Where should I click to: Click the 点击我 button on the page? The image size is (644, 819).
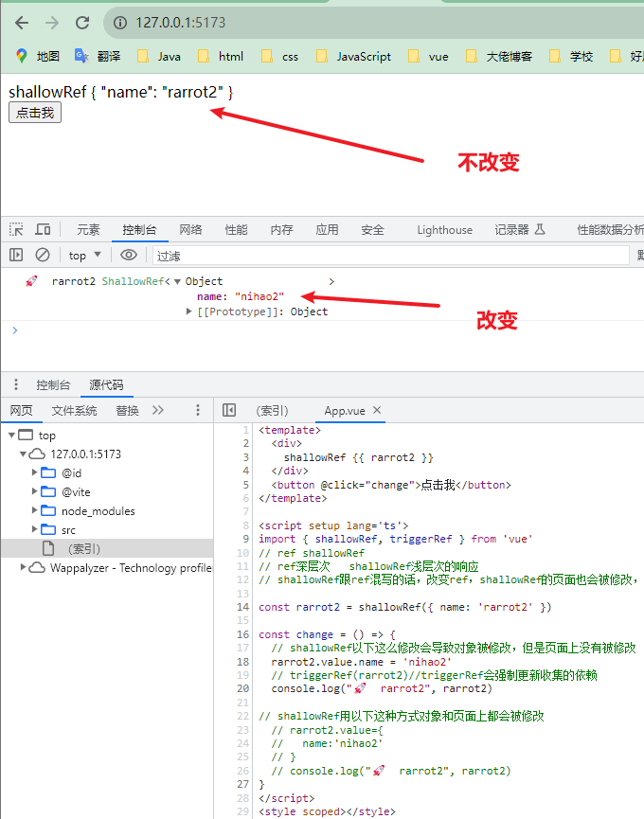coord(35,113)
